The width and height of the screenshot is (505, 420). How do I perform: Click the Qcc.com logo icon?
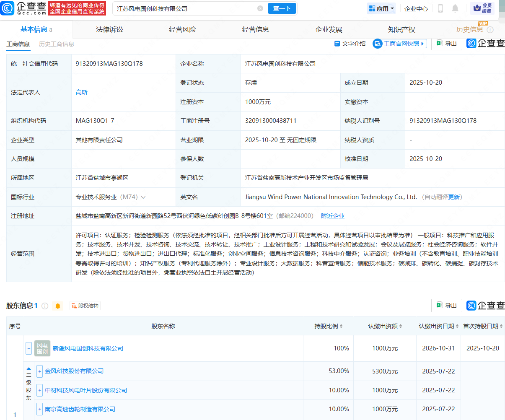point(8,8)
